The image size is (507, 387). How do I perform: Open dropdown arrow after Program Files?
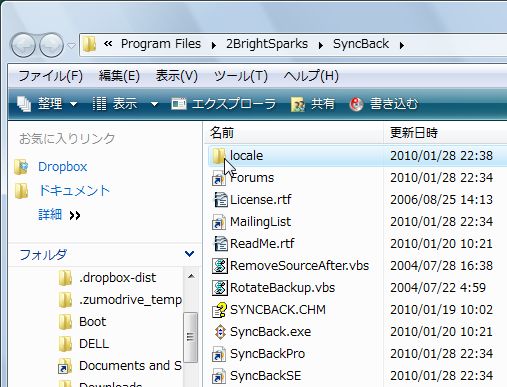(214, 45)
